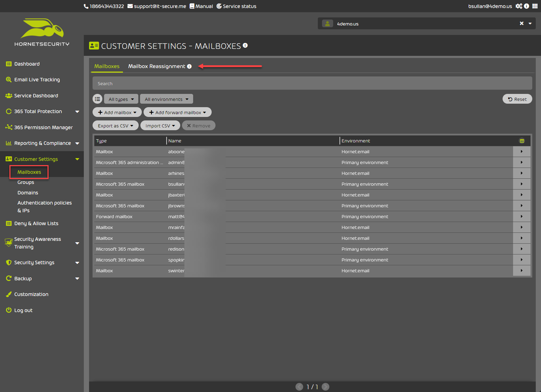
Task: Click the info icon next to Mailbox Reassignment
Action: click(x=189, y=66)
